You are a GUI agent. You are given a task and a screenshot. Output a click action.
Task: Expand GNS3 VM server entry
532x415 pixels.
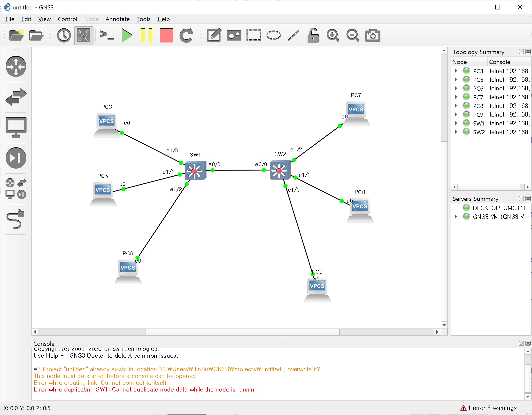[456, 217]
